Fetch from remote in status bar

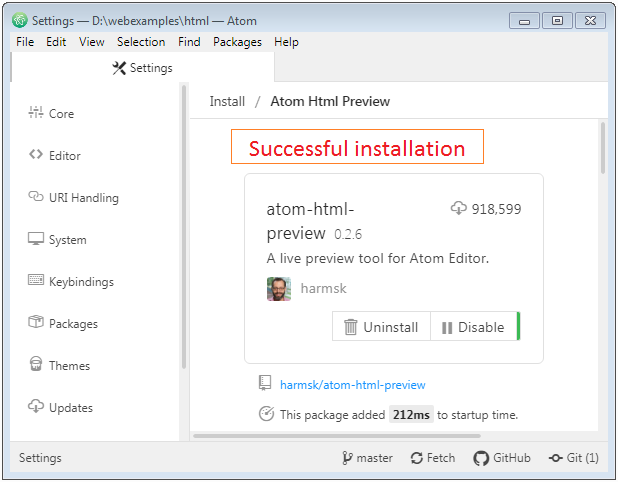[x=433, y=458]
